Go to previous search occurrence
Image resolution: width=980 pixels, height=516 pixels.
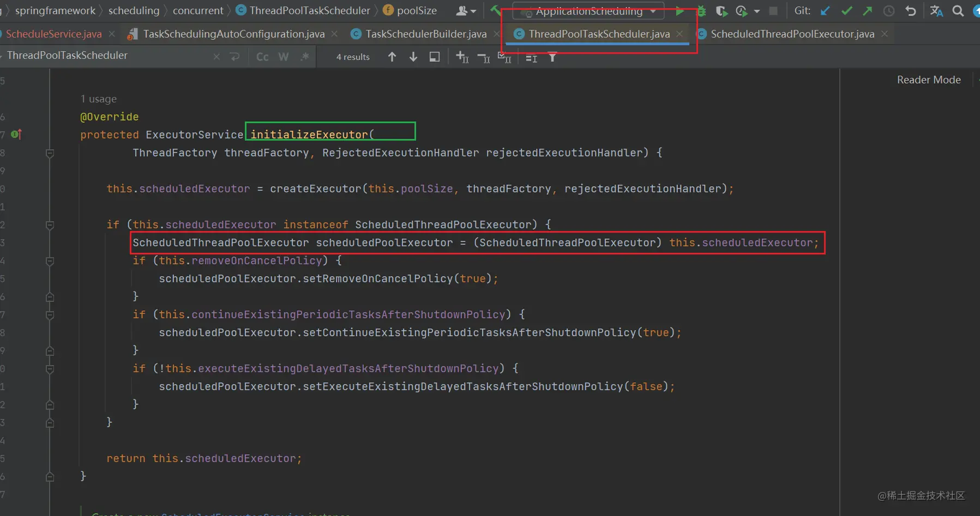[x=392, y=57]
